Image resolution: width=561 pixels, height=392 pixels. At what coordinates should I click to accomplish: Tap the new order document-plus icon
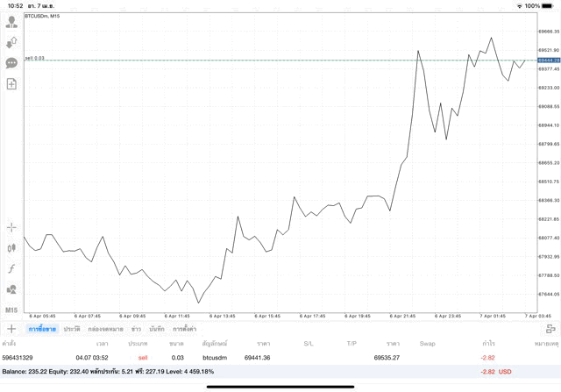tap(11, 84)
